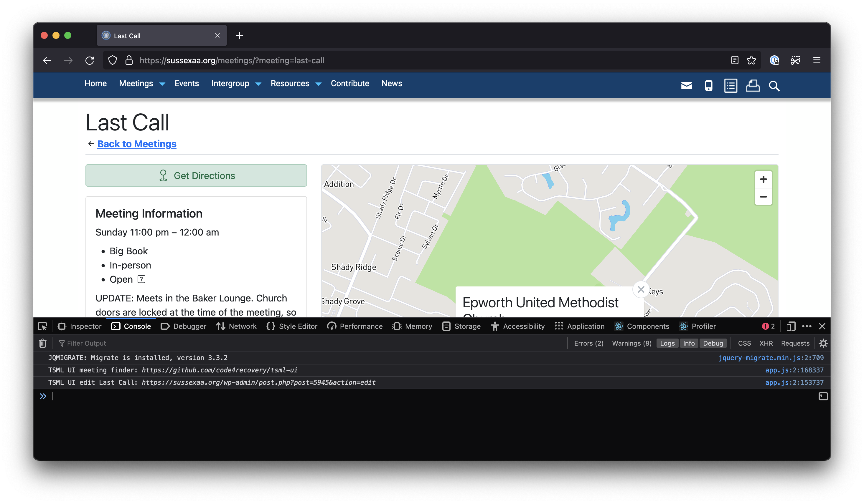
Task: Open console settings gear icon
Action: tap(823, 343)
